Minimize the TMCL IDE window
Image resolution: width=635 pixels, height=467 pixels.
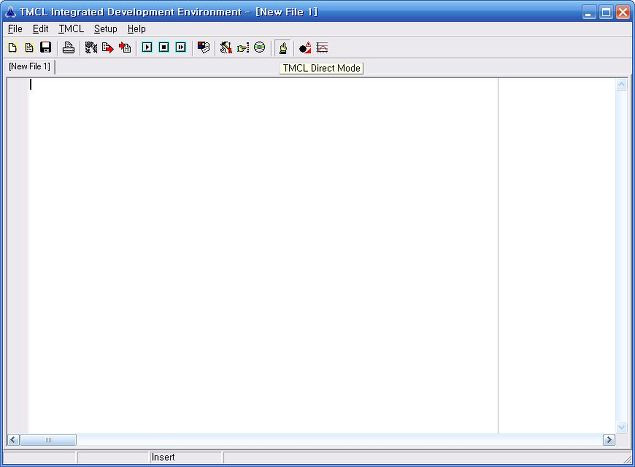589,12
